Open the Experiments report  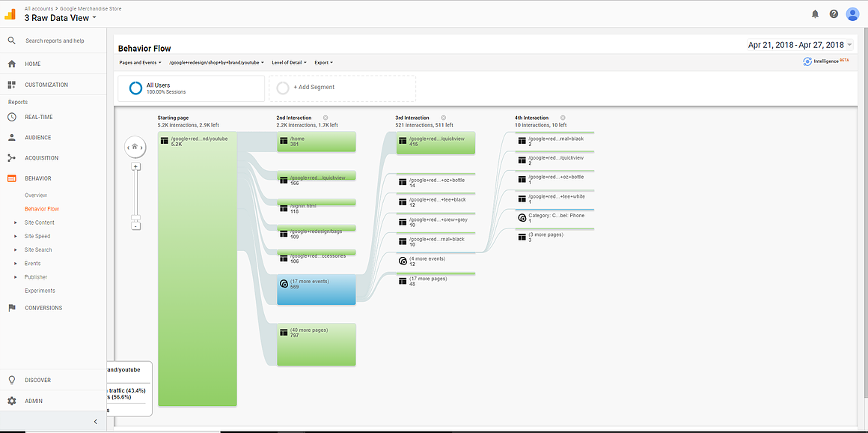coord(40,291)
